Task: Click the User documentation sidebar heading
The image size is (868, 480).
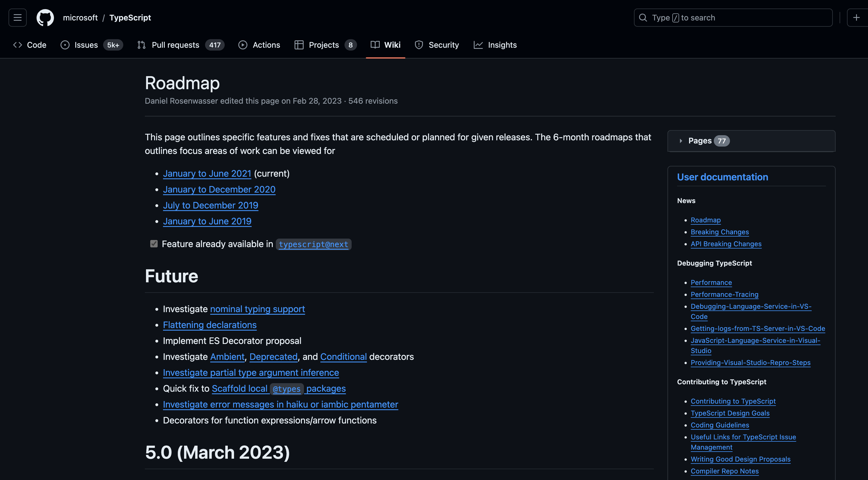Action: [723, 177]
